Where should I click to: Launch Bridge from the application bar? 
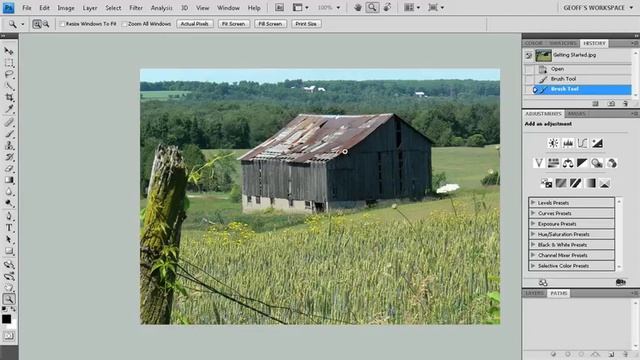[279, 7]
